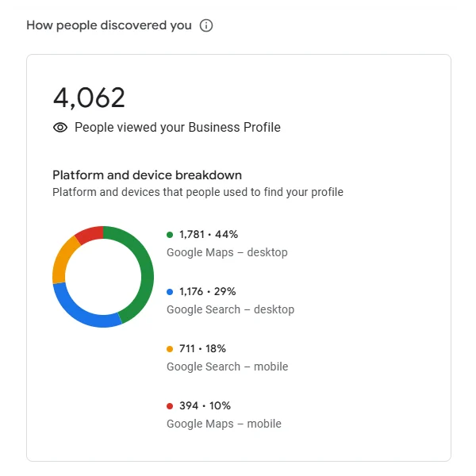Click the 'Google Maps – mobile' label
Screen dimensions: 476x476
pyautogui.click(x=224, y=424)
